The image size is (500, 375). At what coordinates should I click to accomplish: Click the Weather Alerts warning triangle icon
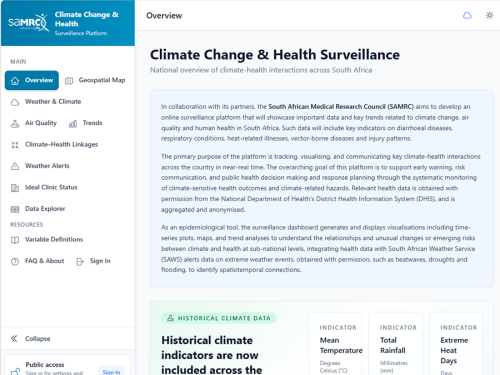(15, 166)
